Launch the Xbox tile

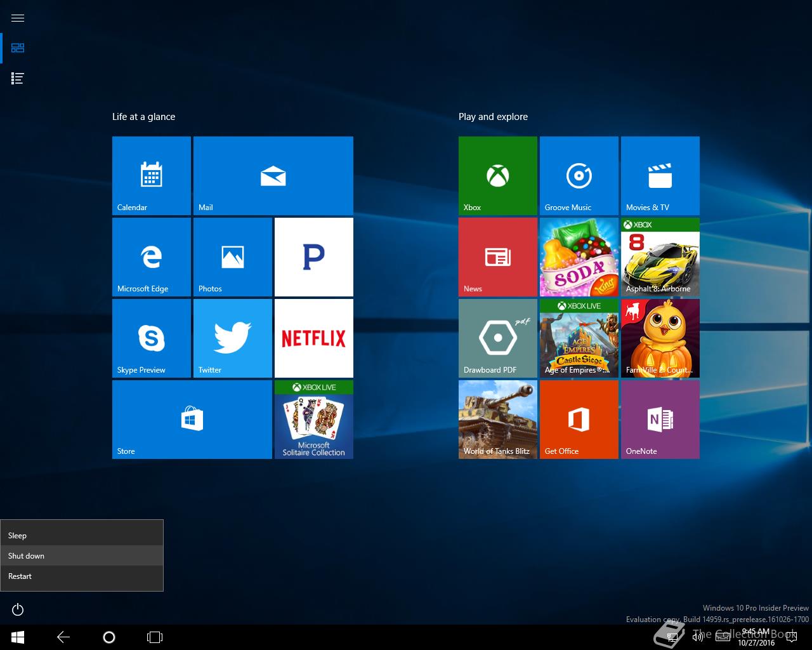click(498, 176)
